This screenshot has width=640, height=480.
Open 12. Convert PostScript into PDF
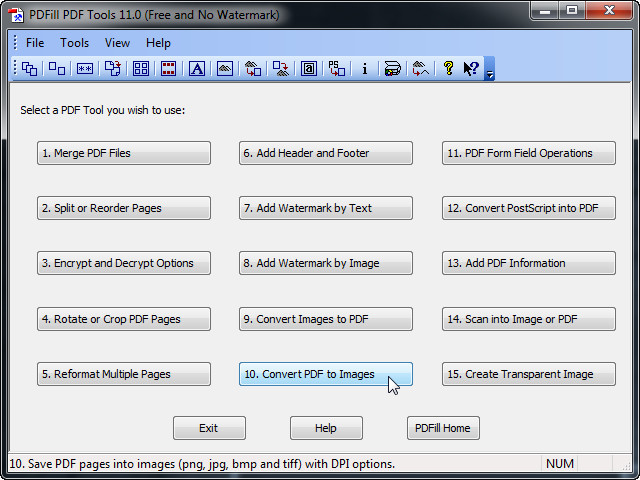[529, 208]
